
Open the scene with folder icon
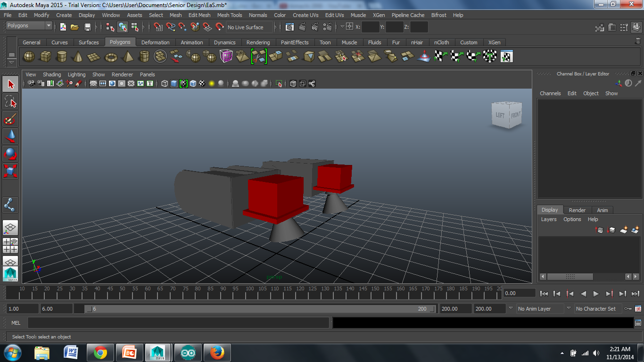click(x=74, y=27)
